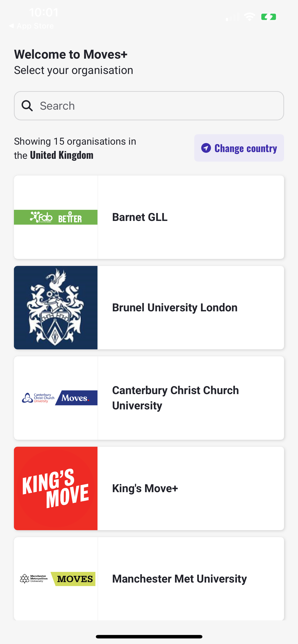Choose Manchester Met University

(149, 579)
